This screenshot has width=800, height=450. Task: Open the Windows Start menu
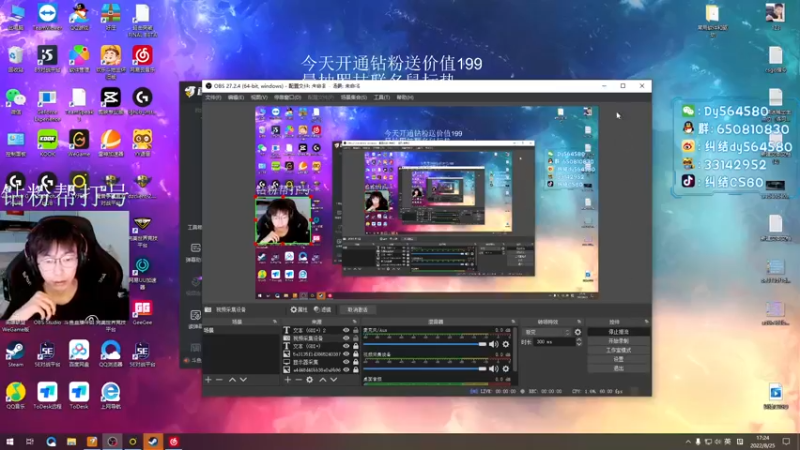tap(10, 442)
